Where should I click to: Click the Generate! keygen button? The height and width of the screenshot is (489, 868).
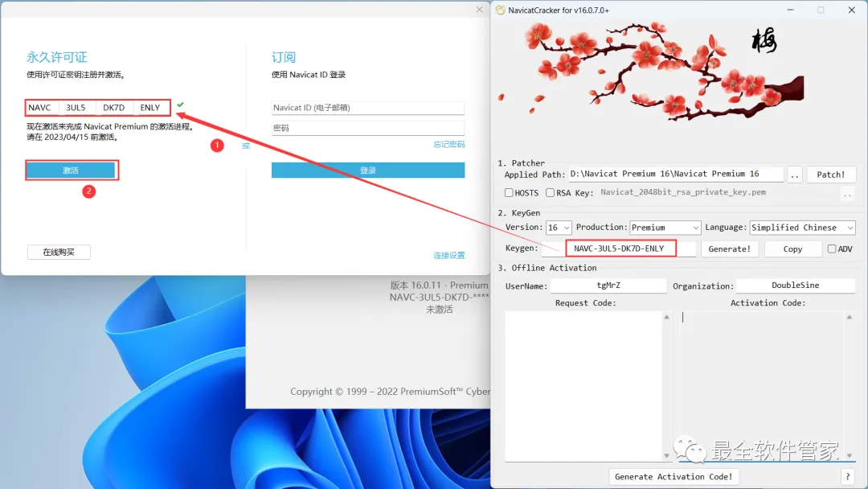click(x=729, y=249)
